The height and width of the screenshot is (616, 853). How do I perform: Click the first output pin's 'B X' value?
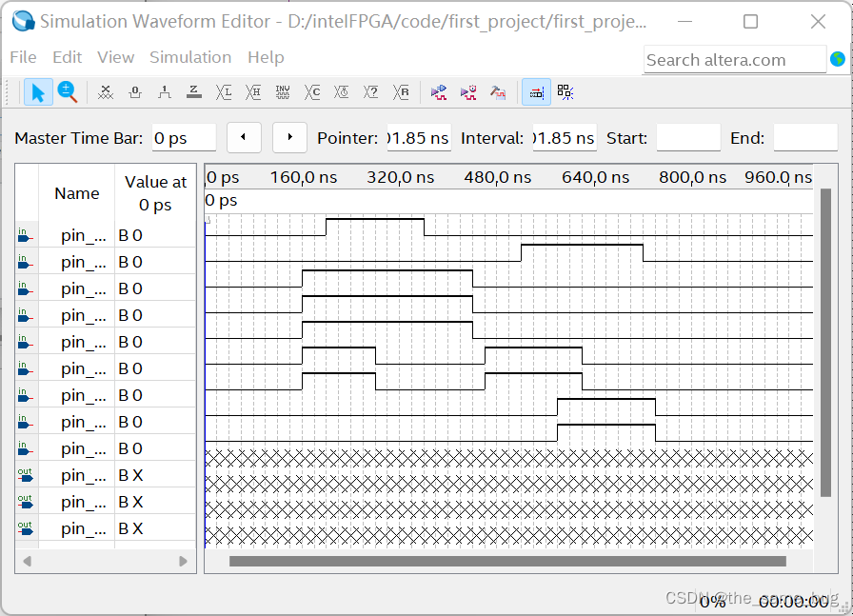pyautogui.click(x=130, y=475)
